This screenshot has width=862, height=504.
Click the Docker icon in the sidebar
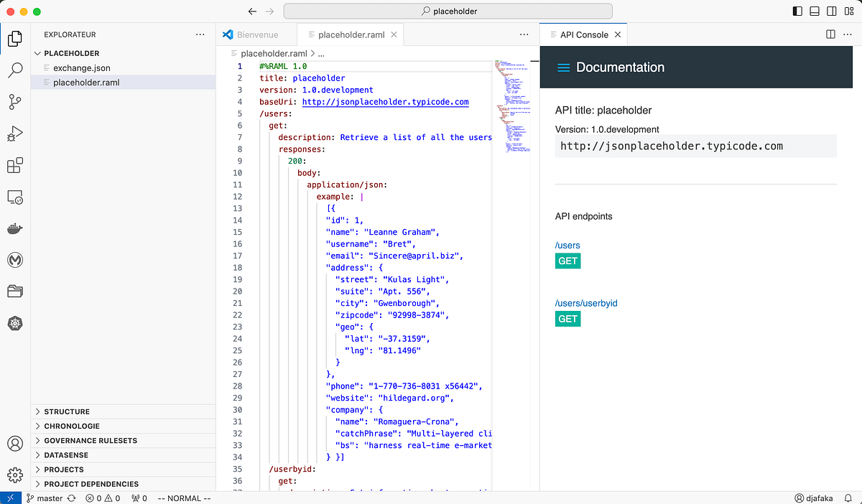[14, 228]
